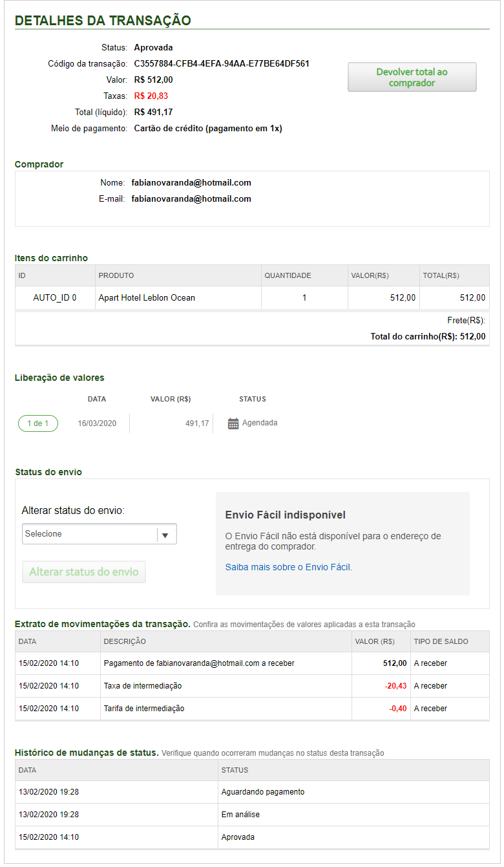Click the QUANTIDADE column header
Image resolution: width=504 pixels, height=867 pixels.
click(288, 275)
